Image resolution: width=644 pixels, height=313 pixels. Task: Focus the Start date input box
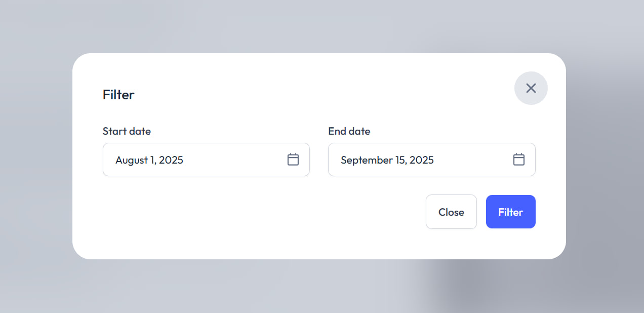coord(192,160)
